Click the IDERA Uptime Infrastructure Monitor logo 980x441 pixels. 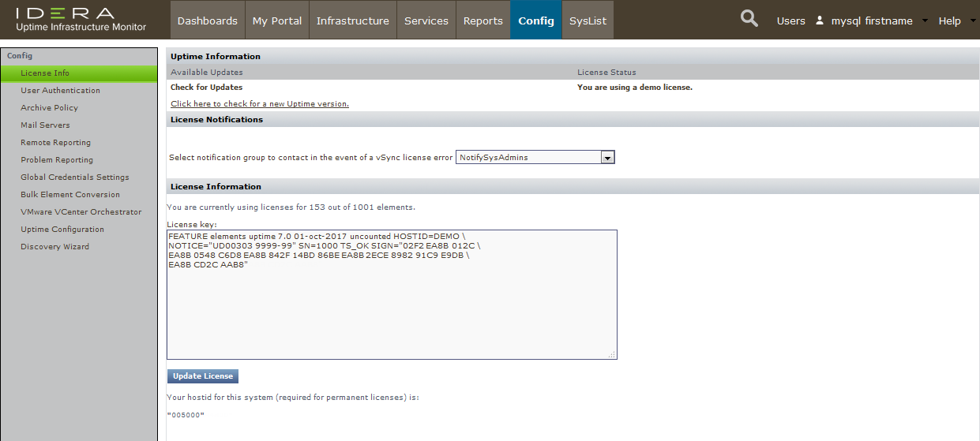pos(81,20)
